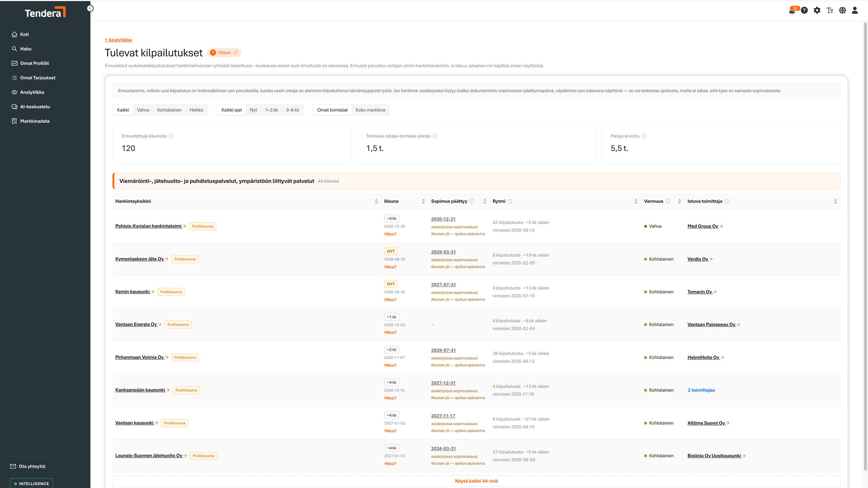Open Vantaan Energia Oy buyer link

point(139,325)
